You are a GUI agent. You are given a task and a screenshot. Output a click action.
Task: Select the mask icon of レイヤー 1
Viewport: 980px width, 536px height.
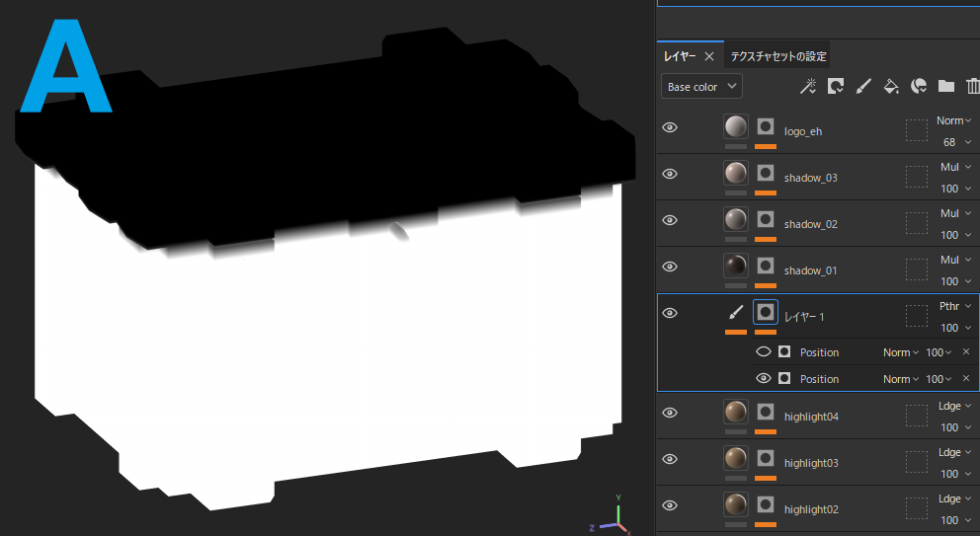[x=766, y=313]
